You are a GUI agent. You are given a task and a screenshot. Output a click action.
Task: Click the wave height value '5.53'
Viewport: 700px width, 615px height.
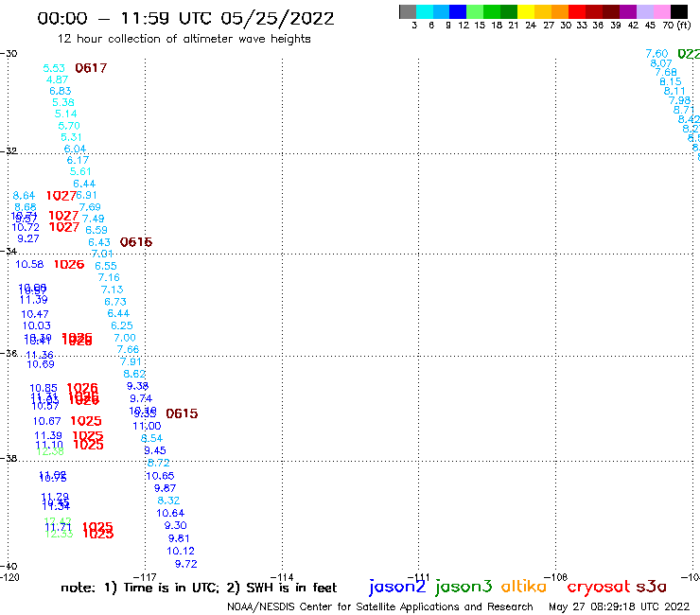coord(54,68)
